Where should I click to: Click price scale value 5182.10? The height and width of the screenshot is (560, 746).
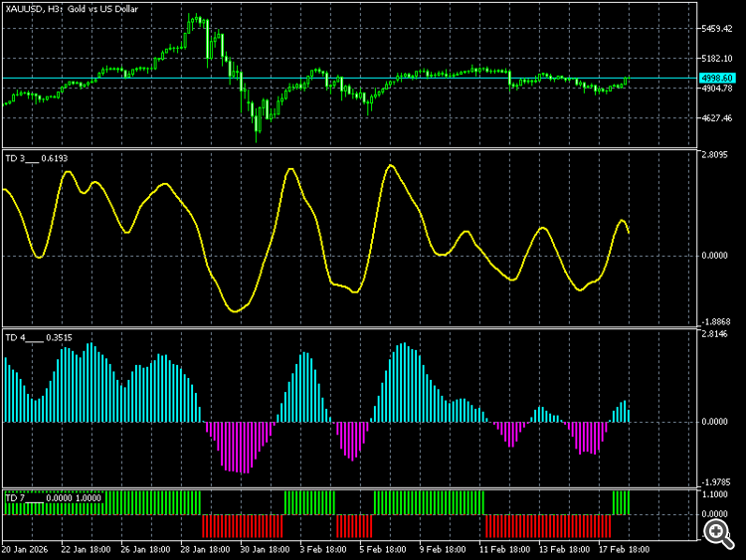pyautogui.click(x=717, y=59)
